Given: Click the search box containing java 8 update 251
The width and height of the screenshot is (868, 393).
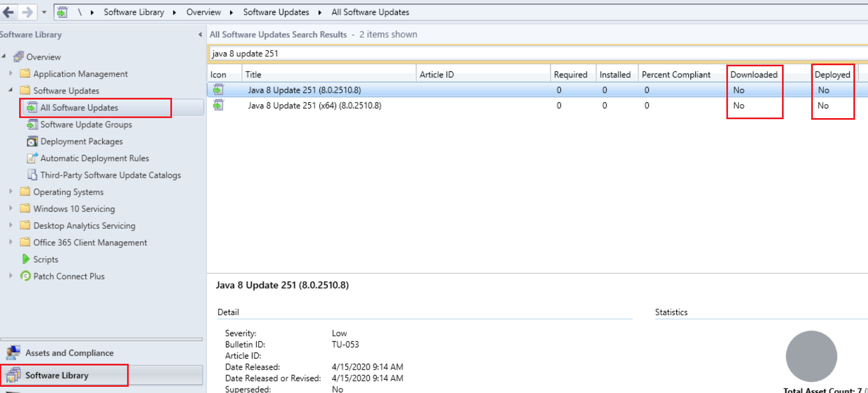Looking at the screenshot, I should pyautogui.click(x=538, y=54).
